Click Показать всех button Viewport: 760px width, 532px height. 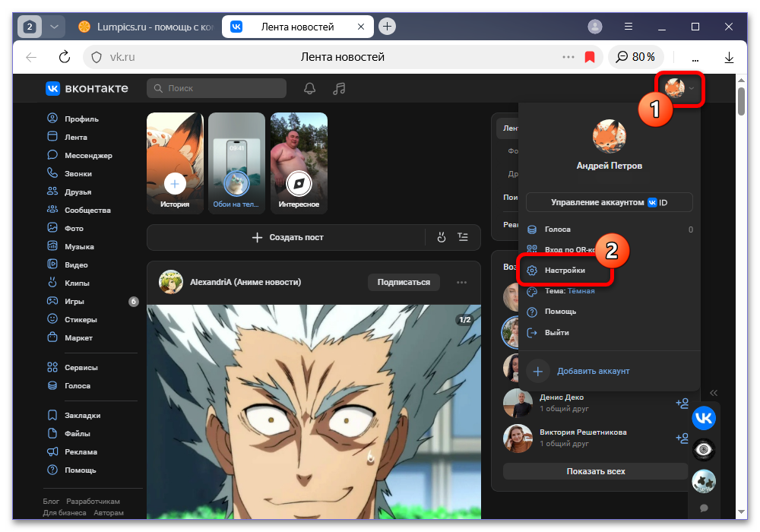tap(595, 471)
